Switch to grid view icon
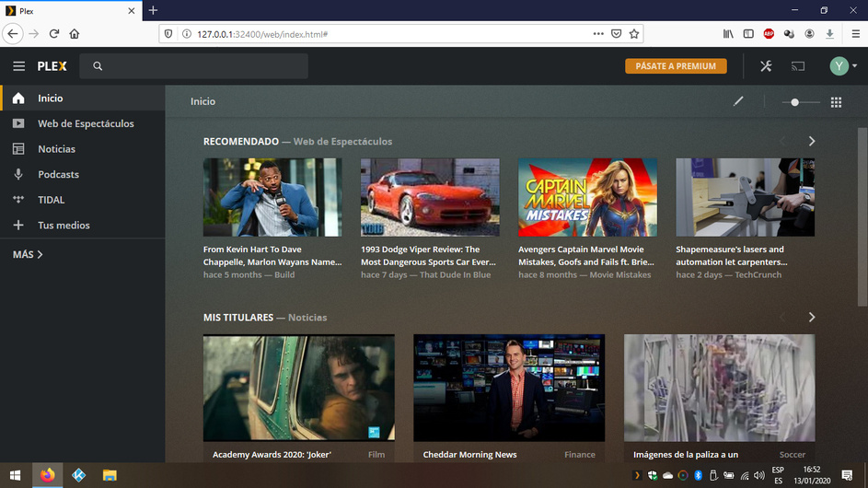This screenshot has width=868, height=488. (x=836, y=102)
